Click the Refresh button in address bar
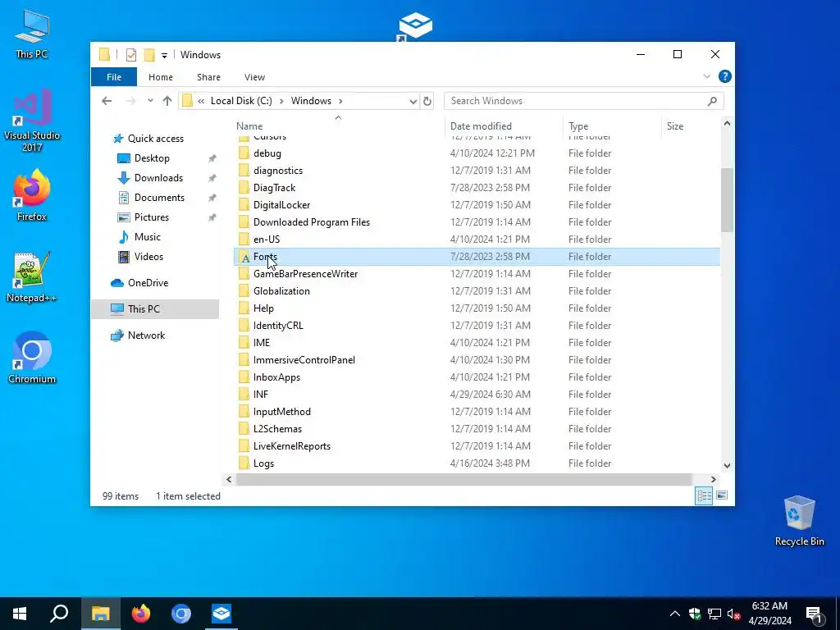Image resolution: width=840 pixels, height=630 pixels. 427,101
